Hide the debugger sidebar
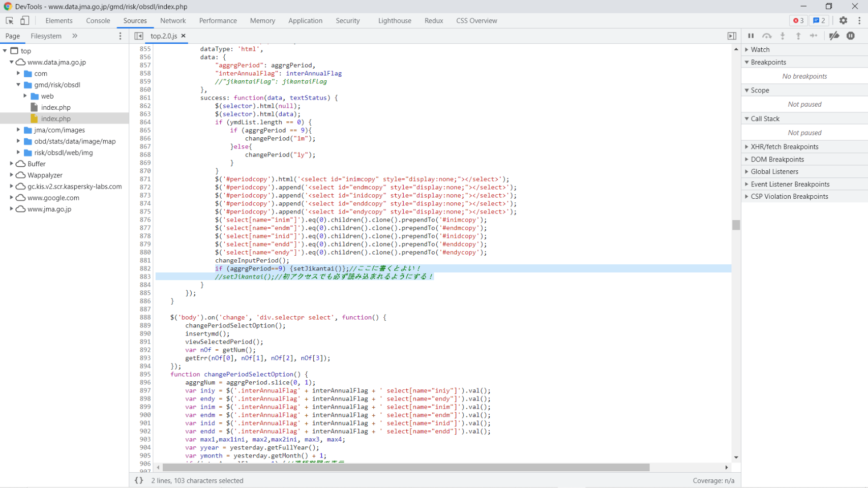Image resolution: width=868 pixels, height=488 pixels. (731, 36)
